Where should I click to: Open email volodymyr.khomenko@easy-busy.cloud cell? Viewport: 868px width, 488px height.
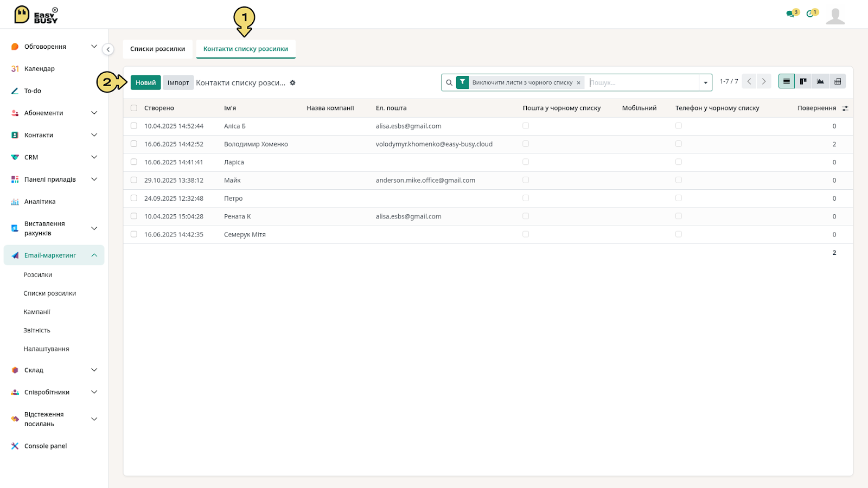[434, 144]
